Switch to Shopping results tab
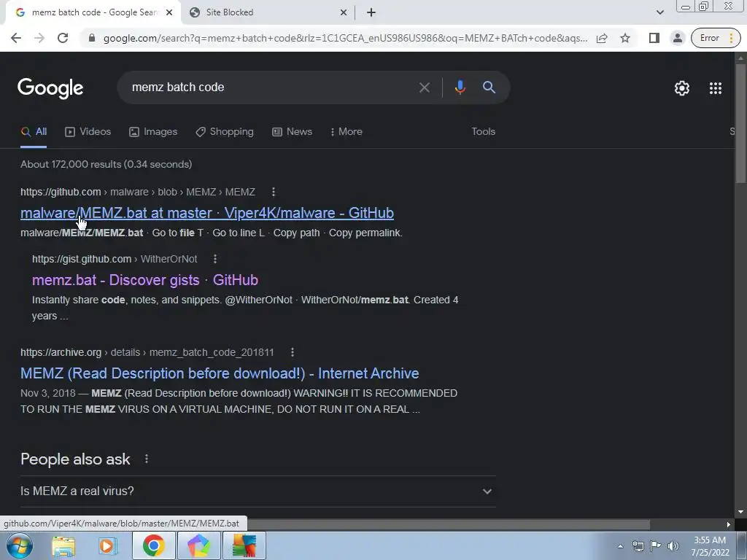This screenshot has width=747, height=560. pyautogui.click(x=225, y=132)
